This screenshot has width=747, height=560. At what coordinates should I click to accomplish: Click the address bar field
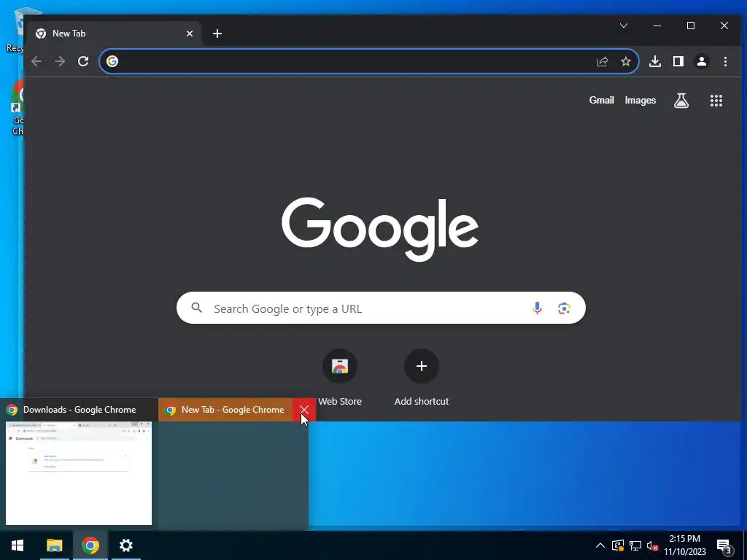coord(369,61)
